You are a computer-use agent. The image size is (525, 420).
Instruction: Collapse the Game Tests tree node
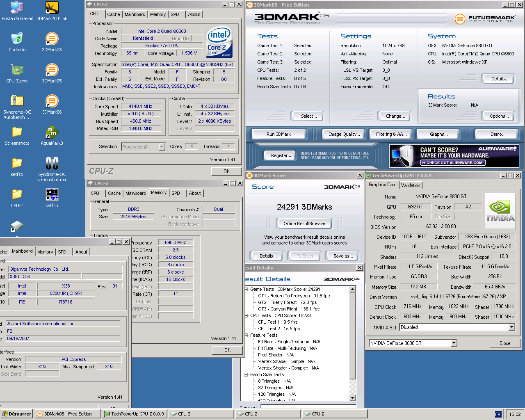click(x=246, y=289)
